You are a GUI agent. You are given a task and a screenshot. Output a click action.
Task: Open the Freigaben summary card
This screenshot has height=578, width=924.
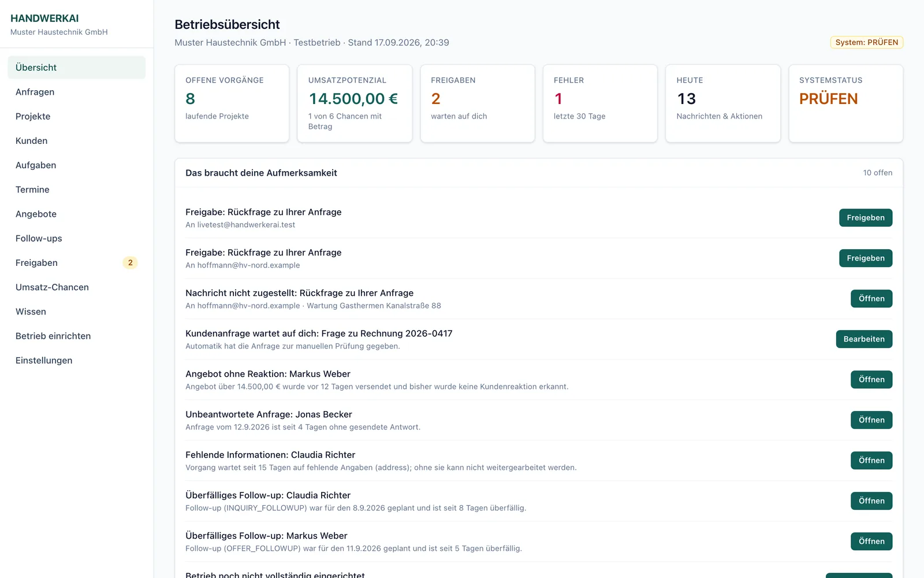(478, 103)
